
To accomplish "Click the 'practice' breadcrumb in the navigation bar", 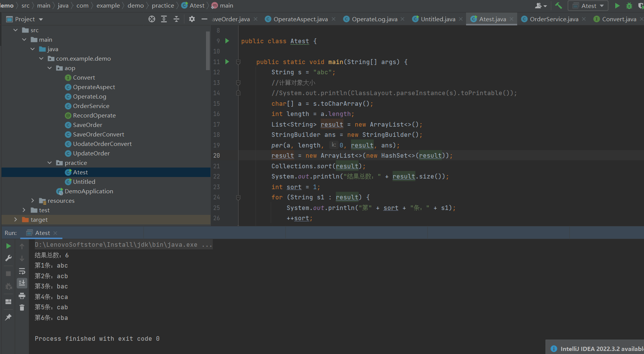I will (x=163, y=6).
